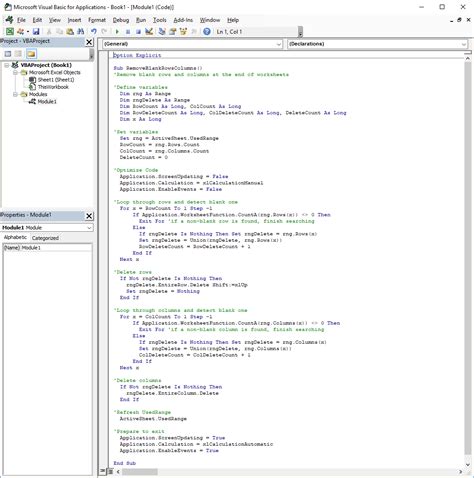Click the horizontal scrollbar right arrow
Image resolution: width=474 pixels, height=478 pixels.
pyautogui.click(x=461, y=472)
